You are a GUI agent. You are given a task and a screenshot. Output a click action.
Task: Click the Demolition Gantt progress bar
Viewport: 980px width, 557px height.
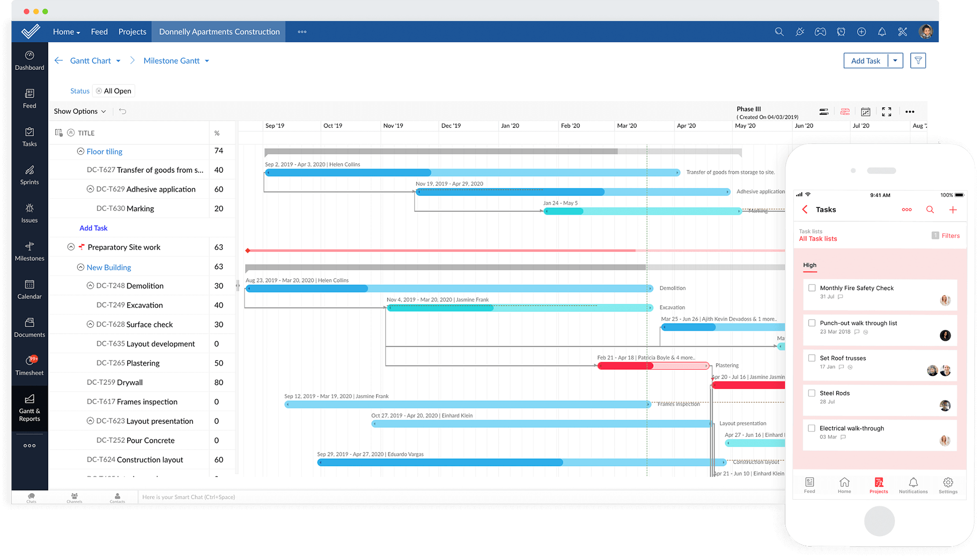coord(449,289)
